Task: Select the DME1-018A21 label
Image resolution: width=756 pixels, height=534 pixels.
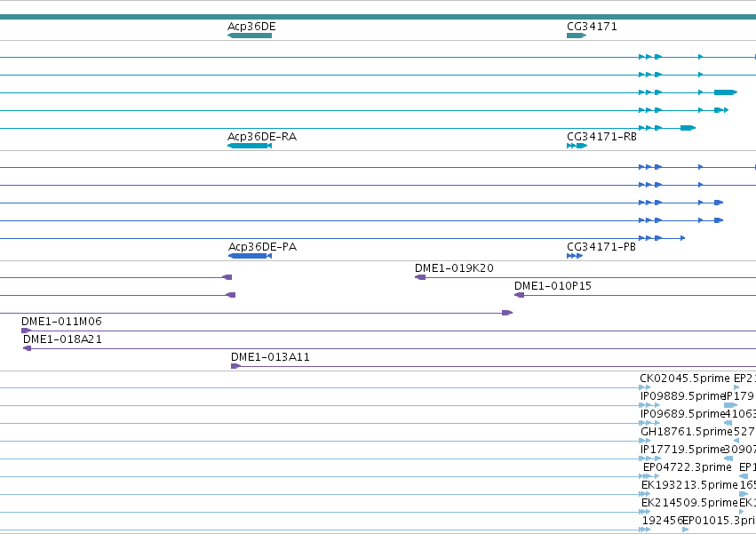Action: (63, 339)
